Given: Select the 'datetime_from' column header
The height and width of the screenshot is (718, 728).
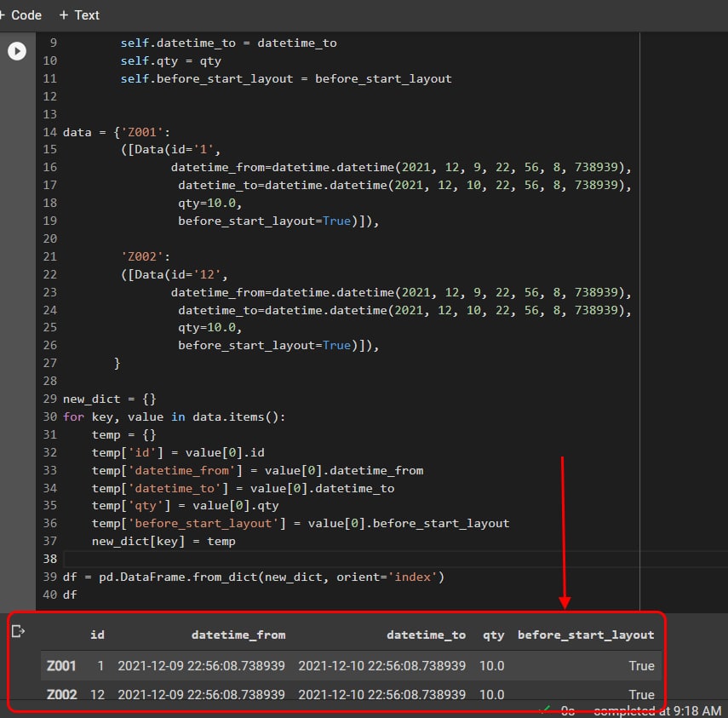Looking at the screenshot, I should point(238,635).
